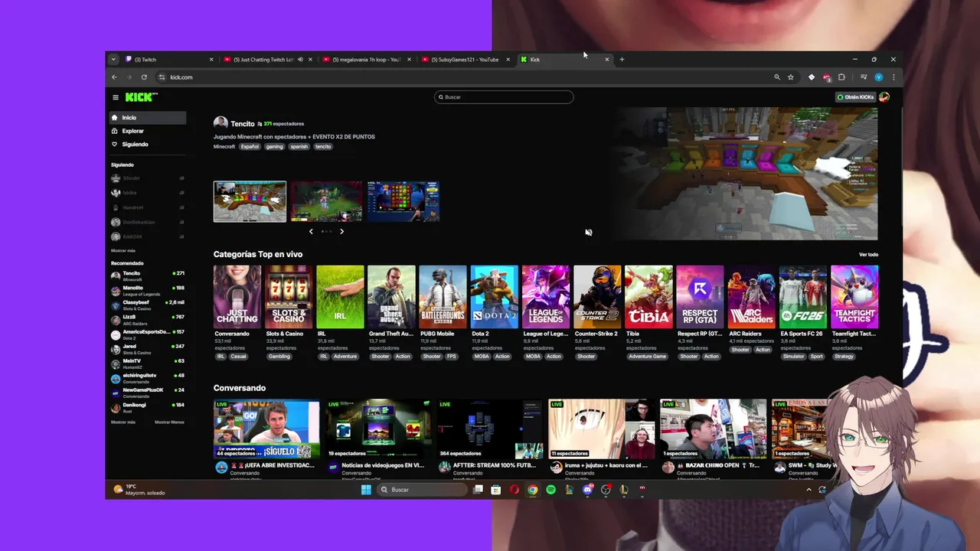Open the Kick hamburger menu
The width and height of the screenshot is (980, 551).
(116, 97)
